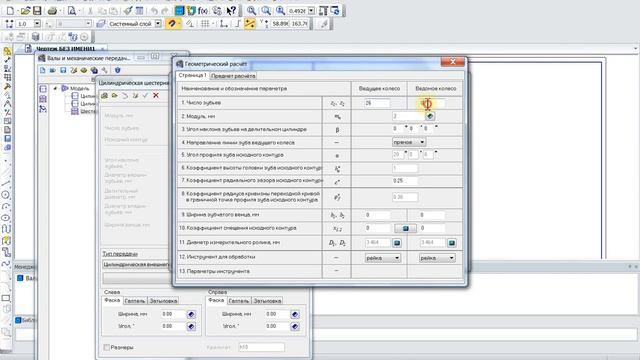Select left Затыловка tab
Image resolution: width=640 pixels, height=360 pixels.
(163, 301)
